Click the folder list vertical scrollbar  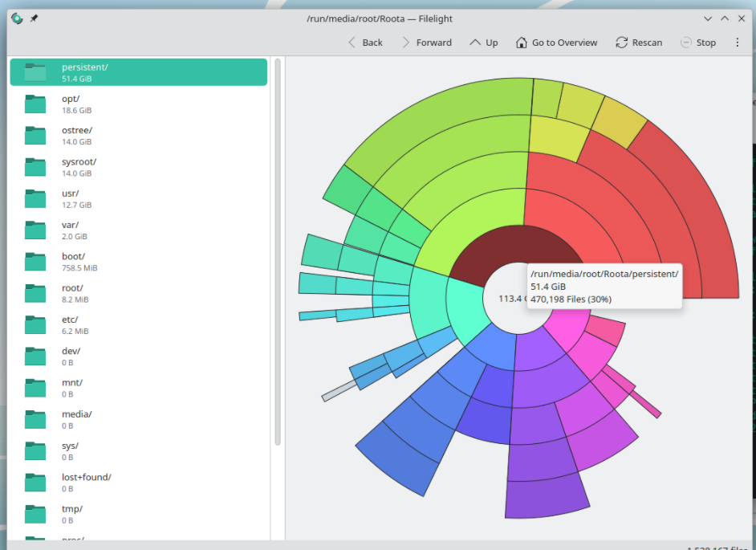tap(278, 252)
